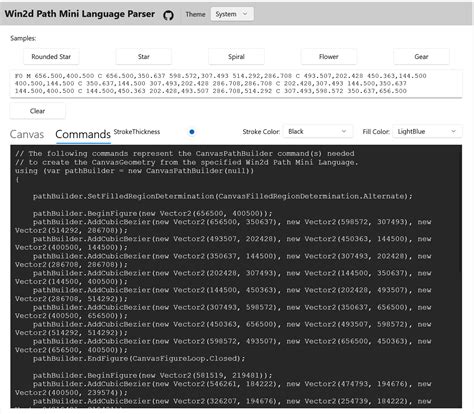Image resolution: width=474 pixels, height=414 pixels.
Task: Load the Flower sample
Action: (x=329, y=57)
